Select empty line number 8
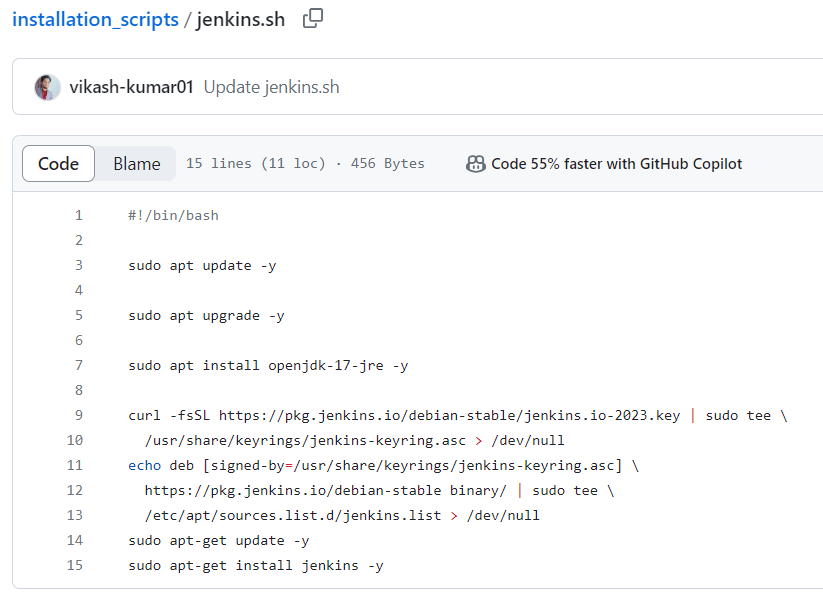Viewport: 823px width, 592px height. [x=79, y=390]
